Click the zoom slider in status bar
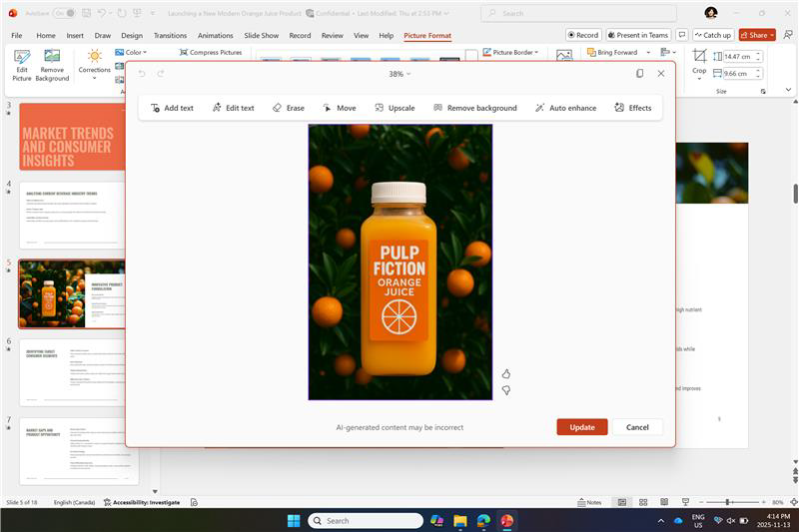 point(732,502)
